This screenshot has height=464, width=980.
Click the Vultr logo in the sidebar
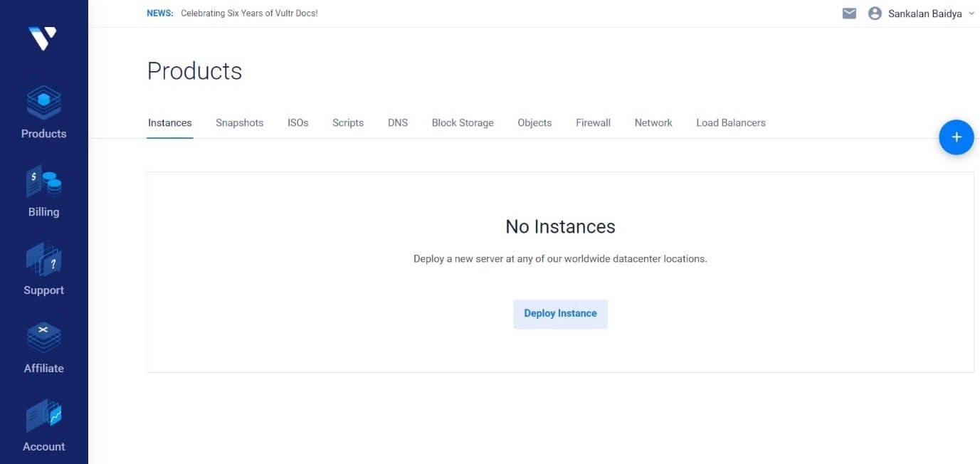click(x=43, y=38)
